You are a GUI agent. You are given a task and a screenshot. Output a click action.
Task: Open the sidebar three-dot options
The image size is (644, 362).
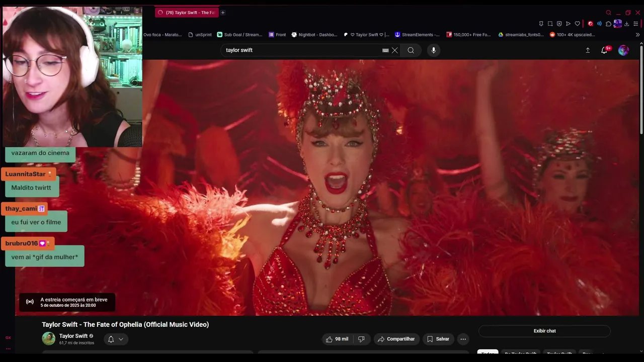[x=8, y=348]
